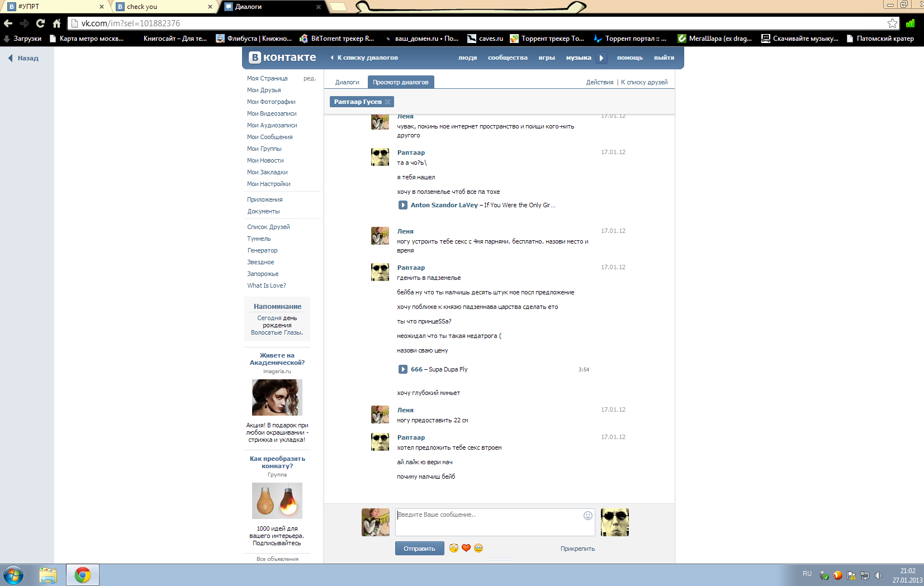Click the VKontakte logo

tap(282, 58)
